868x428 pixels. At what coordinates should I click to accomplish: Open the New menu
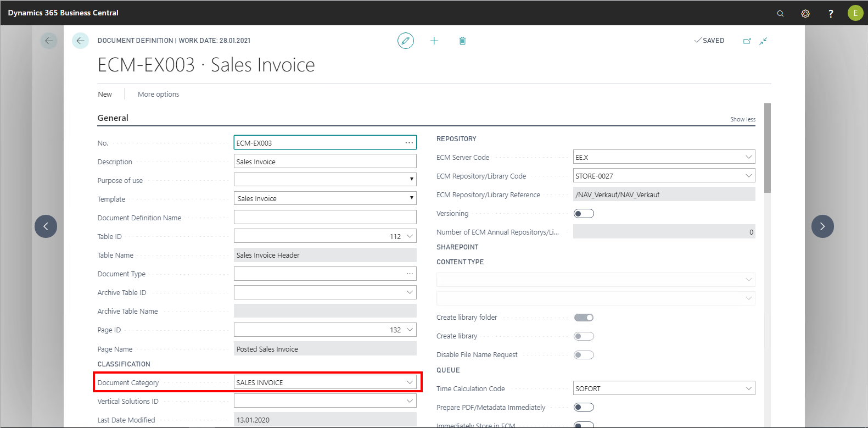point(105,95)
